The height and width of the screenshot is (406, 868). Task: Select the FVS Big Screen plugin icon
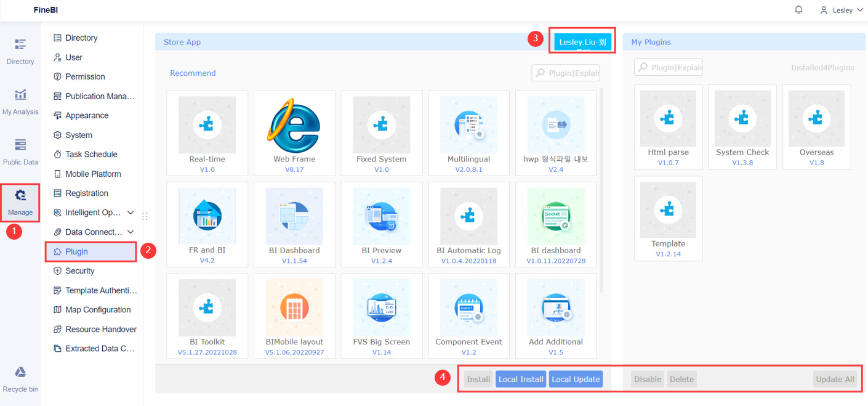pos(382,307)
